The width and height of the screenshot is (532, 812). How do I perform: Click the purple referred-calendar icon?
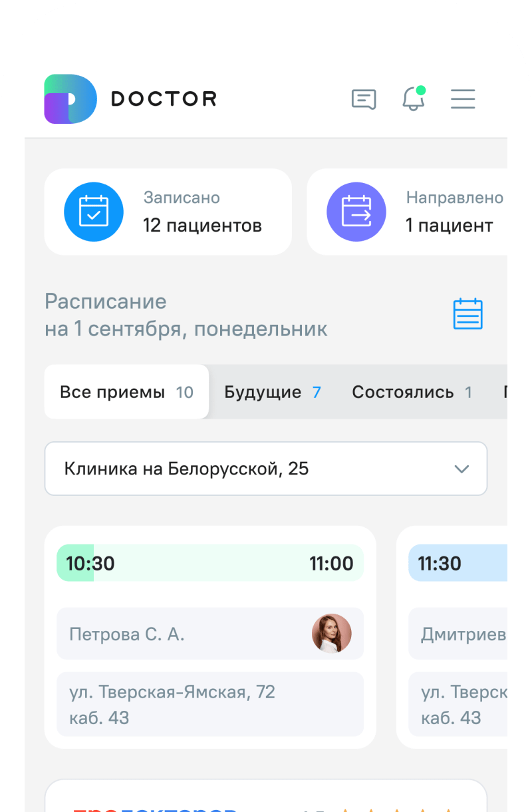pyautogui.click(x=356, y=212)
